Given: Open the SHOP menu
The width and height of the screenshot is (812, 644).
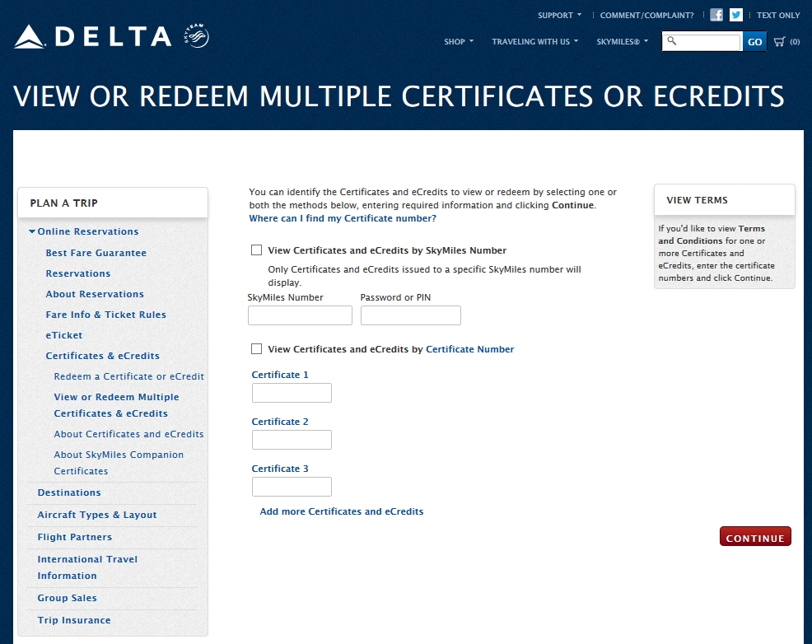Looking at the screenshot, I should (458, 41).
